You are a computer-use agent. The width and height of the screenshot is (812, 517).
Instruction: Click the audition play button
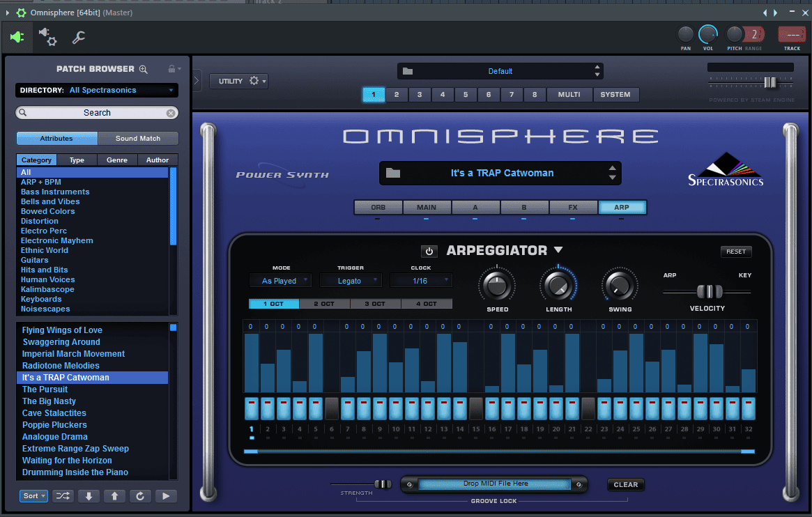click(166, 496)
